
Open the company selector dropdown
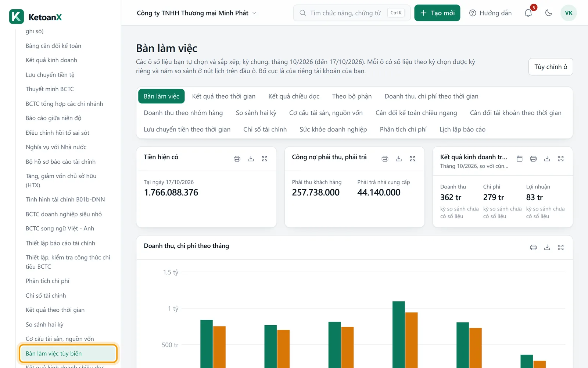(x=197, y=13)
